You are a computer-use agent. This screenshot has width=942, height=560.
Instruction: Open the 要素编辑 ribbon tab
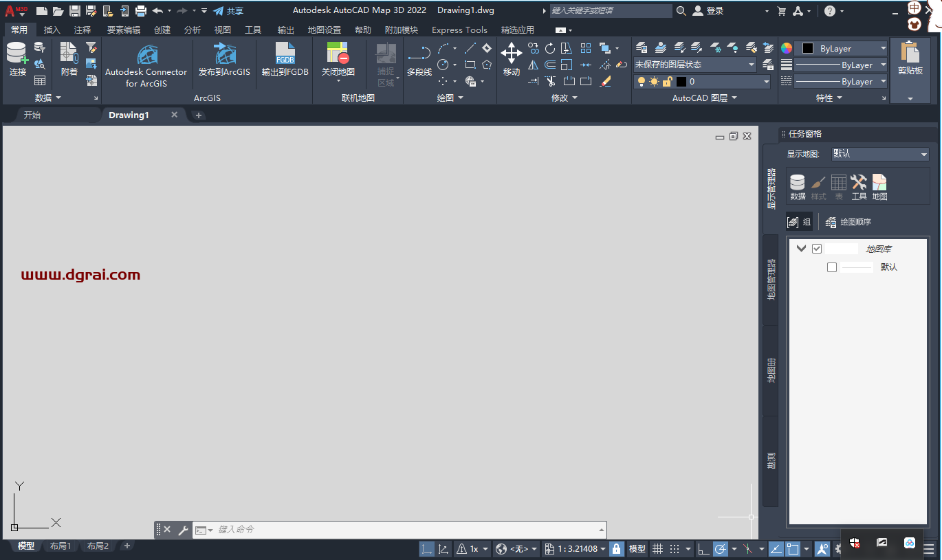click(x=124, y=30)
